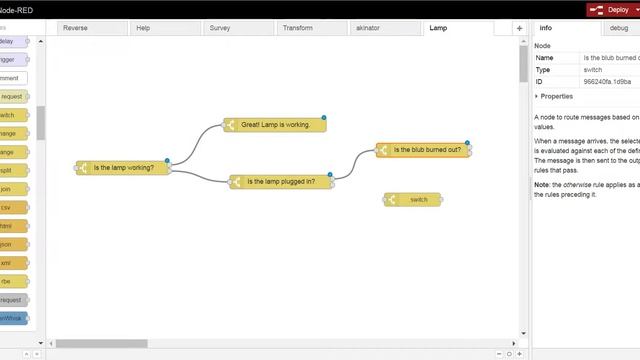Pick the join node from palette

13,189
